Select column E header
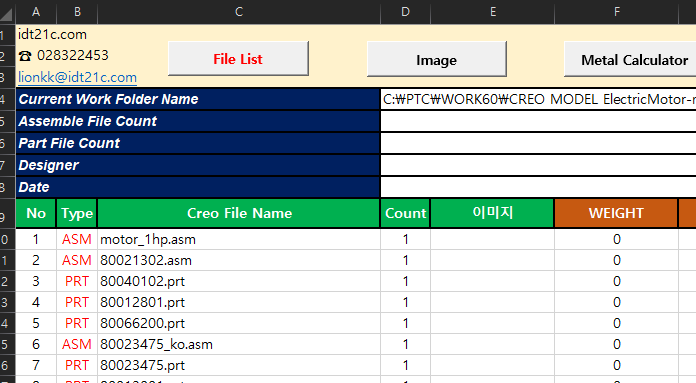This screenshot has width=696, height=383. pyautogui.click(x=493, y=12)
